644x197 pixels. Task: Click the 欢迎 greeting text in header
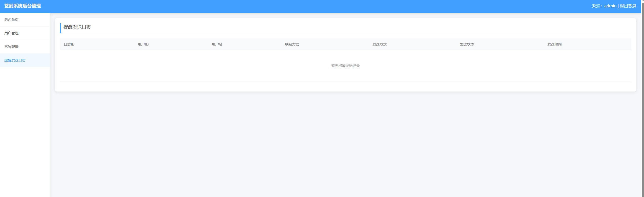coord(596,6)
